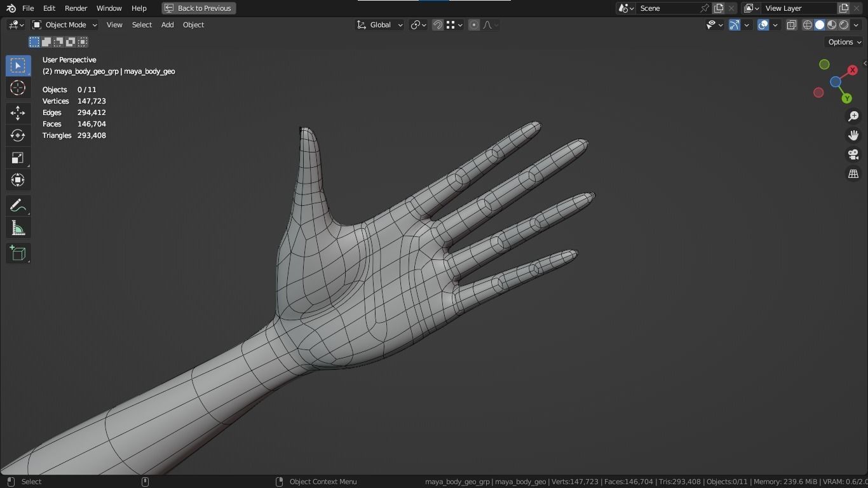This screenshot has height=488, width=868.
Task: Click the new View Layer copy icon
Action: [844, 8]
